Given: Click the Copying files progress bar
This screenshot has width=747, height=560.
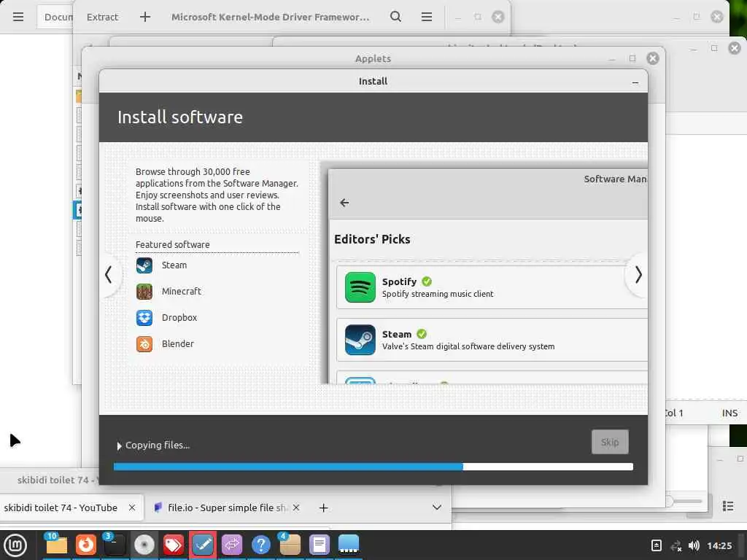Looking at the screenshot, I should pos(373,467).
